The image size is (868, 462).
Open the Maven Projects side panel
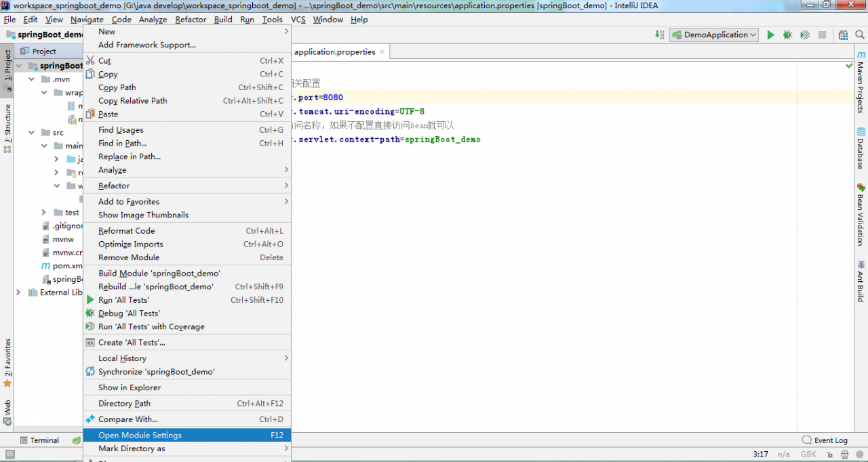[861, 83]
